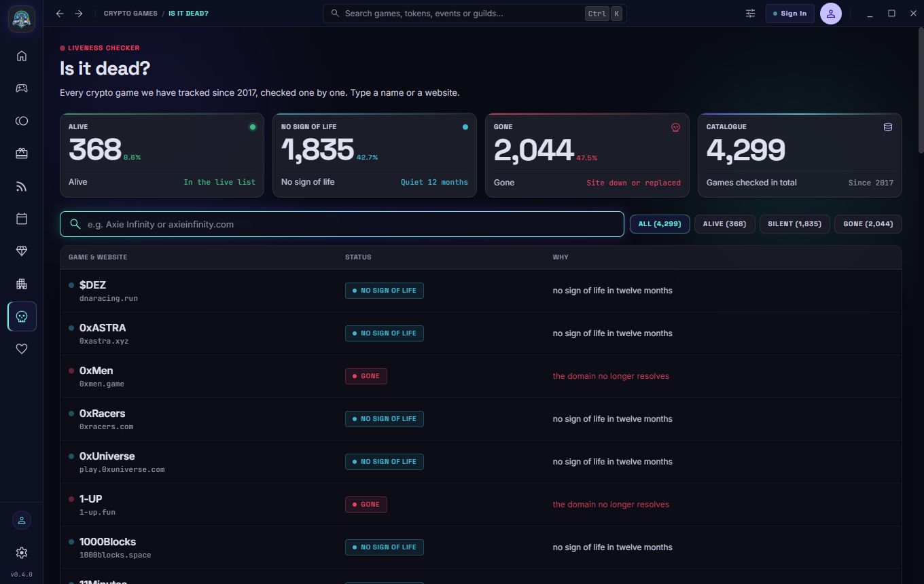This screenshot has height=584, width=924.
Task: Open the settings gear in the sidebar
Action: [22, 553]
